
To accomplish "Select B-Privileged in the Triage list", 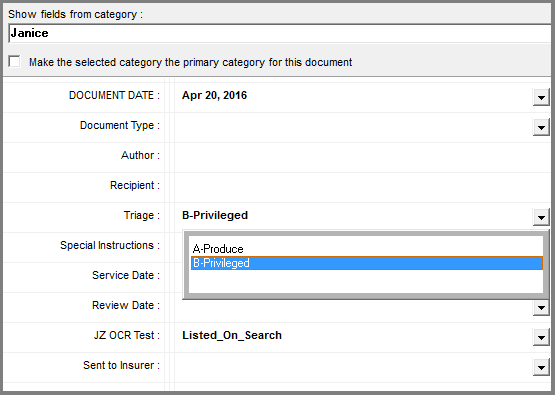I will [x=367, y=263].
